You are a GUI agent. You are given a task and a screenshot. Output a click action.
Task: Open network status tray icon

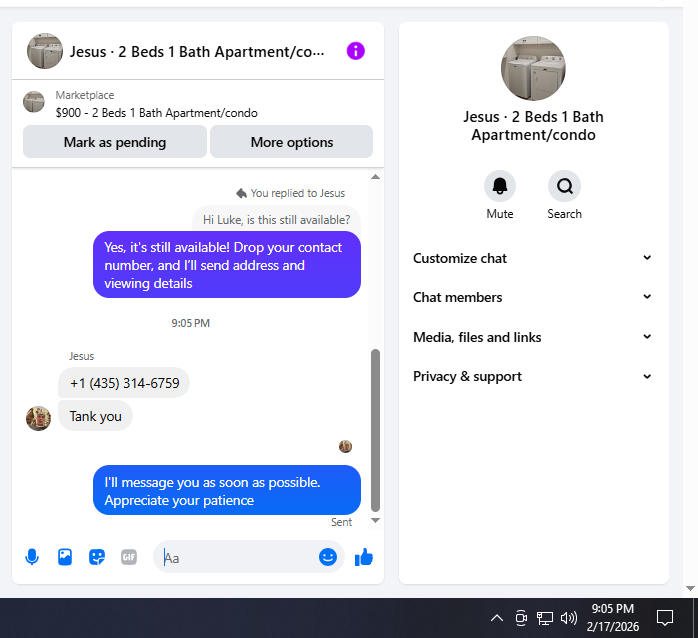pyautogui.click(x=545, y=618)
